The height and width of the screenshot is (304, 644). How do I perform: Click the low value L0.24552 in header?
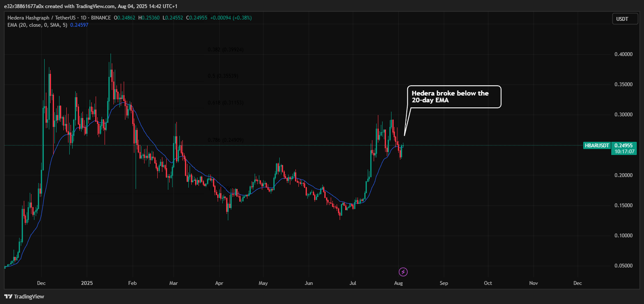click(x=173, y=18)
